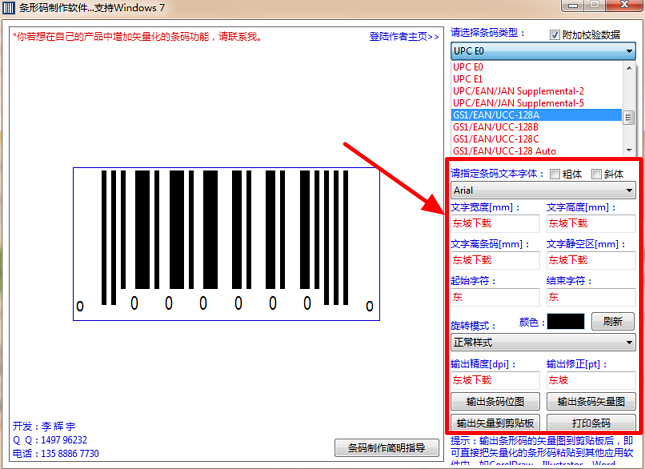
Task: Choose UPC/EAN/JAN Supplemental-2 entry
Action: pos(537,91)
